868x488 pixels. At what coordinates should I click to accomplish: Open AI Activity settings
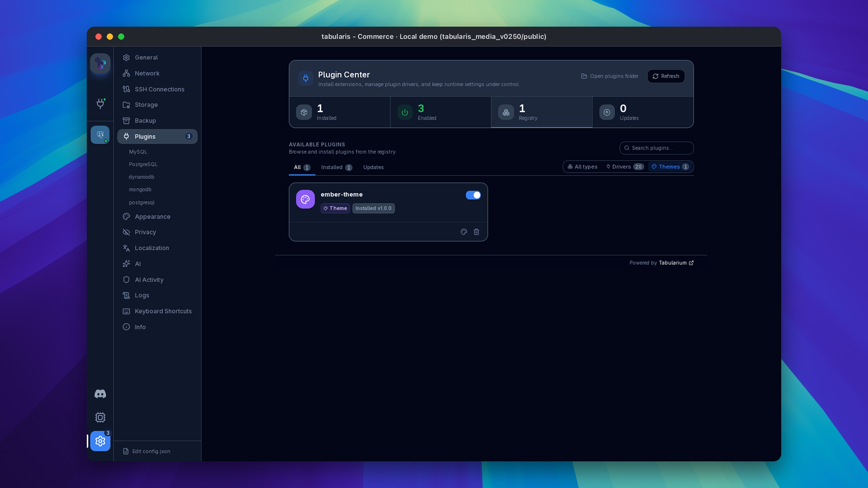tap(157, 280)
